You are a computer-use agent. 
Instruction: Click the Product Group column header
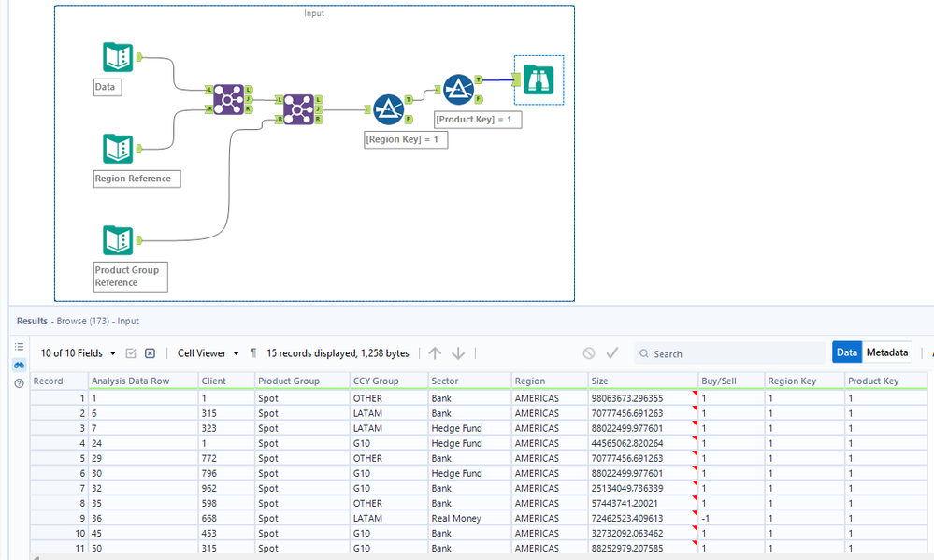[x=302, y=381]
